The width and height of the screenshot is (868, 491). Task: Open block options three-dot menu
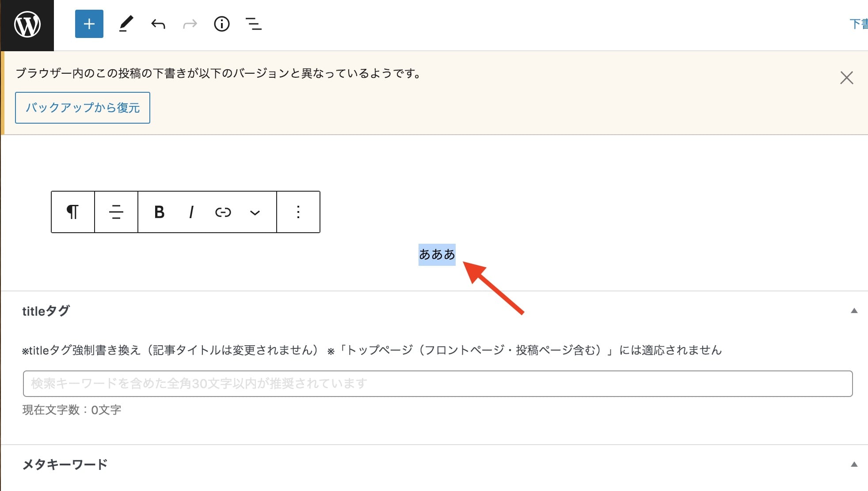[298, 212]
